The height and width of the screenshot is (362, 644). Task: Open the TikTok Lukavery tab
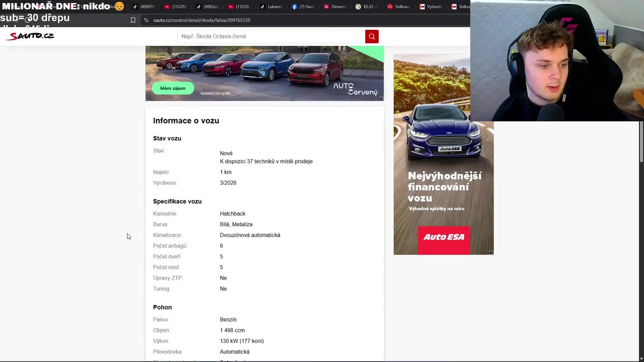(272, 7)
